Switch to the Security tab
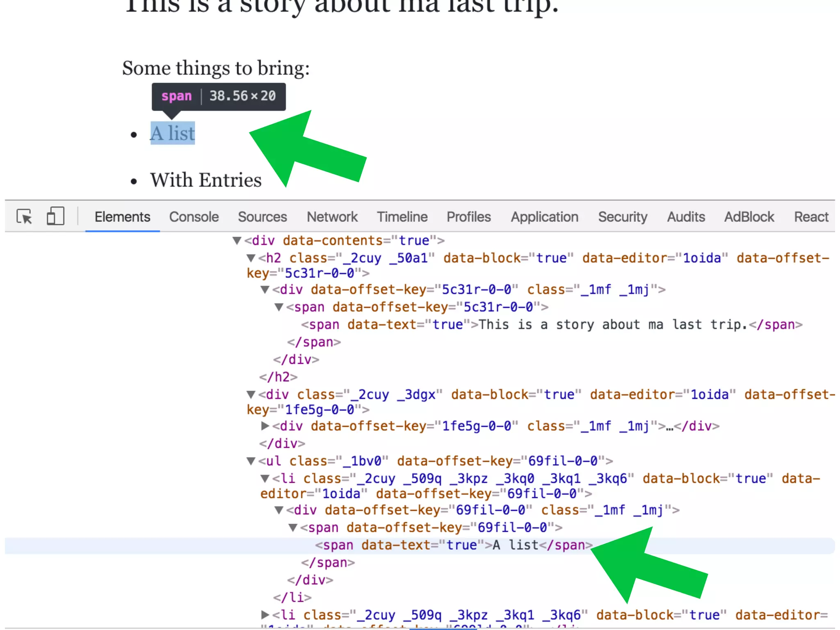Viewport: 840px width, 630px height. coord(622,217)
